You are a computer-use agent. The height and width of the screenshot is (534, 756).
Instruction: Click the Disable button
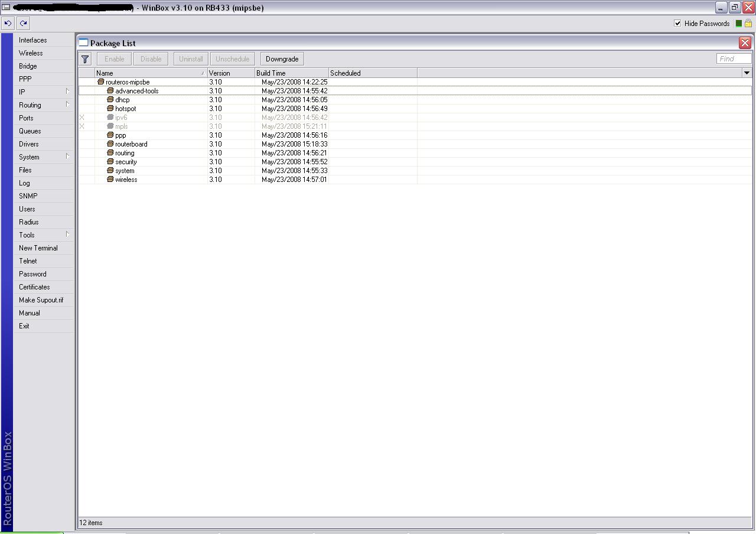coord(151,59)
